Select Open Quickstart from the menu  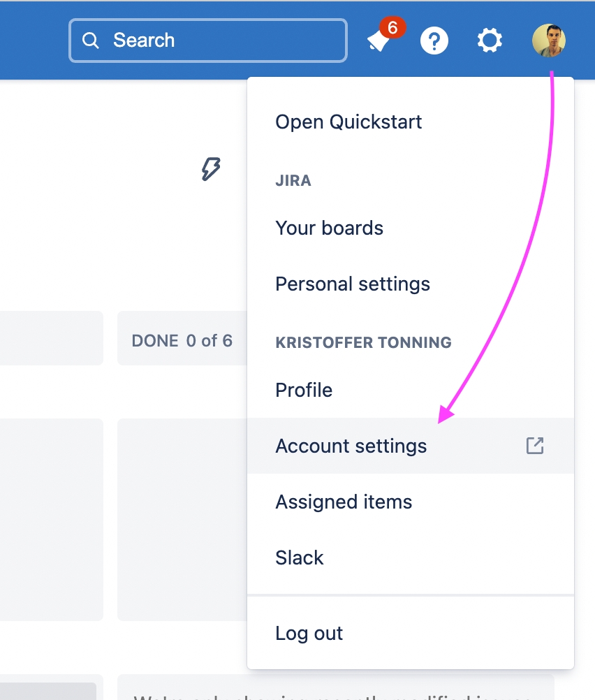pyautogui.click(x=348, y=122)
